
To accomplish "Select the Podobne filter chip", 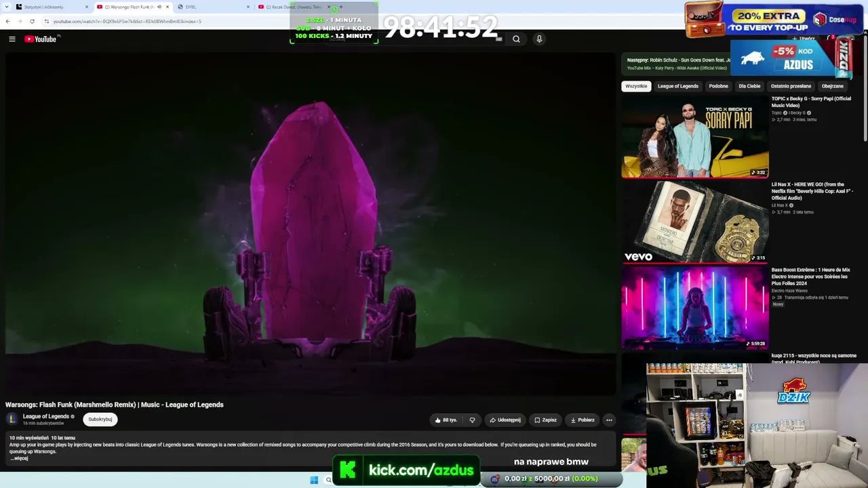I will (x=718, y=86).
